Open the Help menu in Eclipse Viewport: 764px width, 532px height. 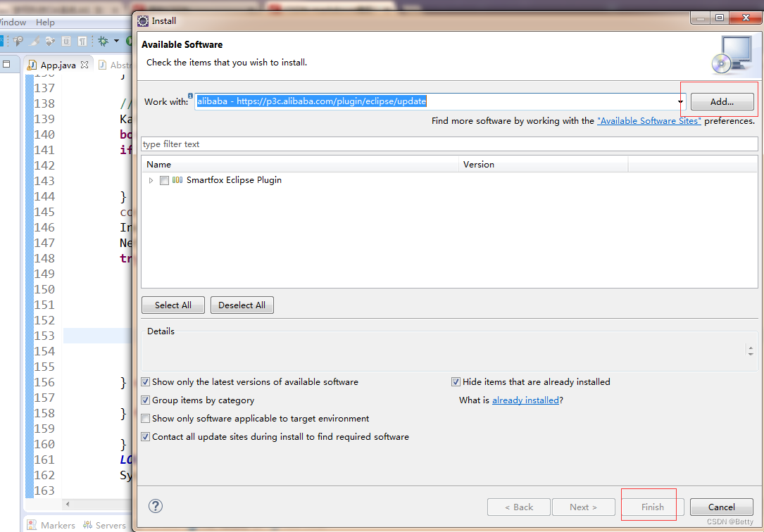pyautogui.click(x=45, y=23)
